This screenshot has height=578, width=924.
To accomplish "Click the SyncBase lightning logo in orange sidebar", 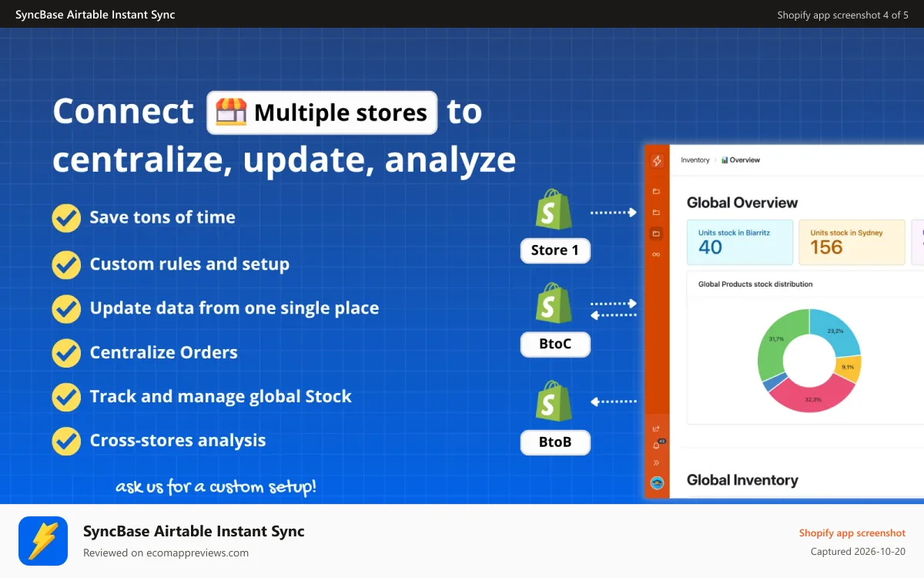I will tap(657, 161).
